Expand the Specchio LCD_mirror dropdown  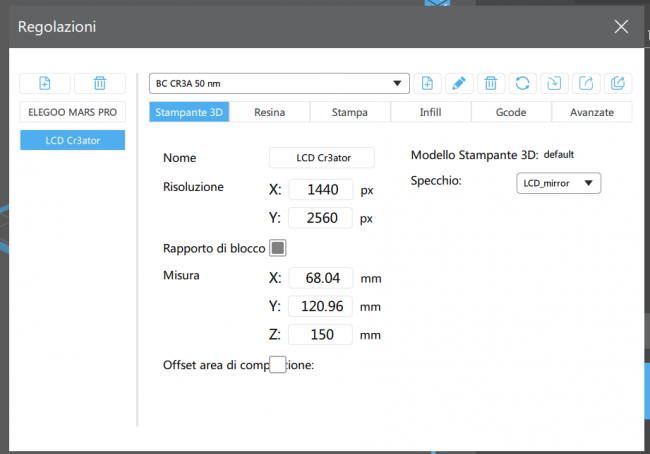click(x=558, y=183)
